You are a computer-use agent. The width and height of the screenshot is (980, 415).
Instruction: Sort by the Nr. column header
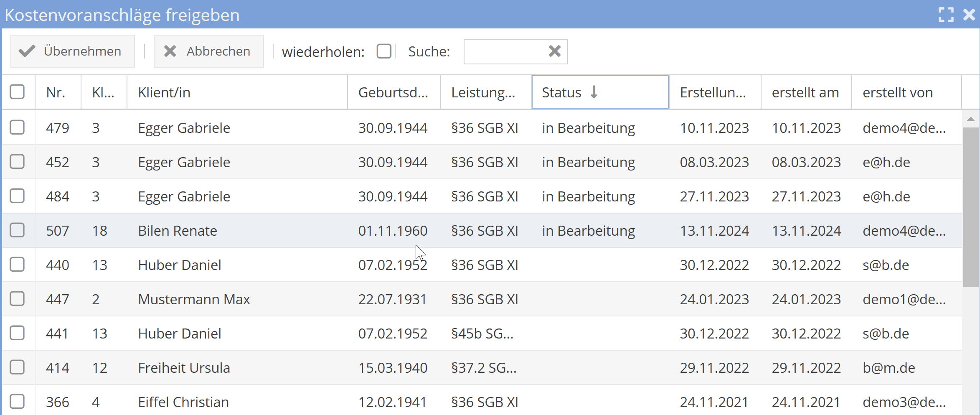tap(57, 92)
